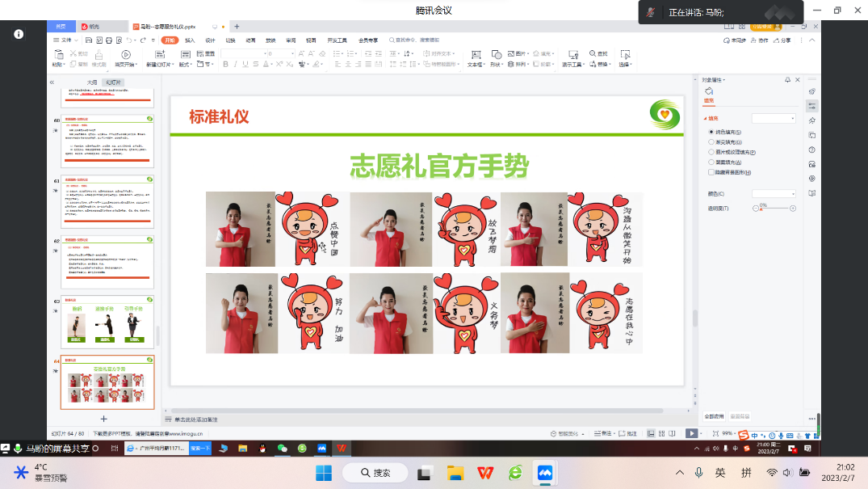Open the color (颜色) dropdown in properties panel
This screenshot has height=489, width=868.
[x=774, y=194]
